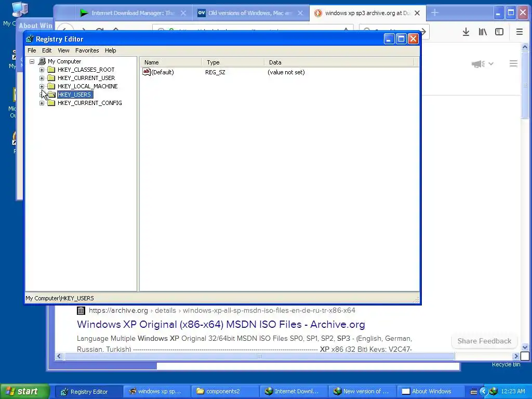
Task: Open the Windows XP Original MSDN ISO Files link
Action: point(221,324)
